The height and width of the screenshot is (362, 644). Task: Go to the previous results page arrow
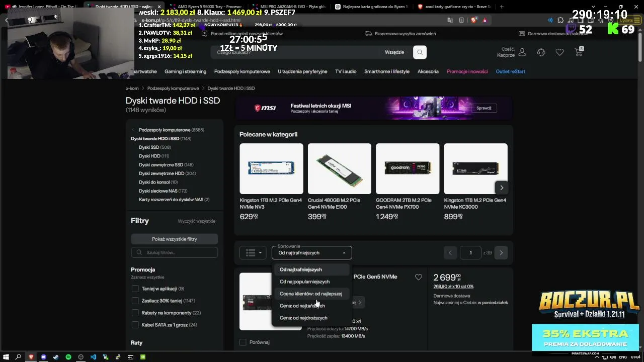450,253
